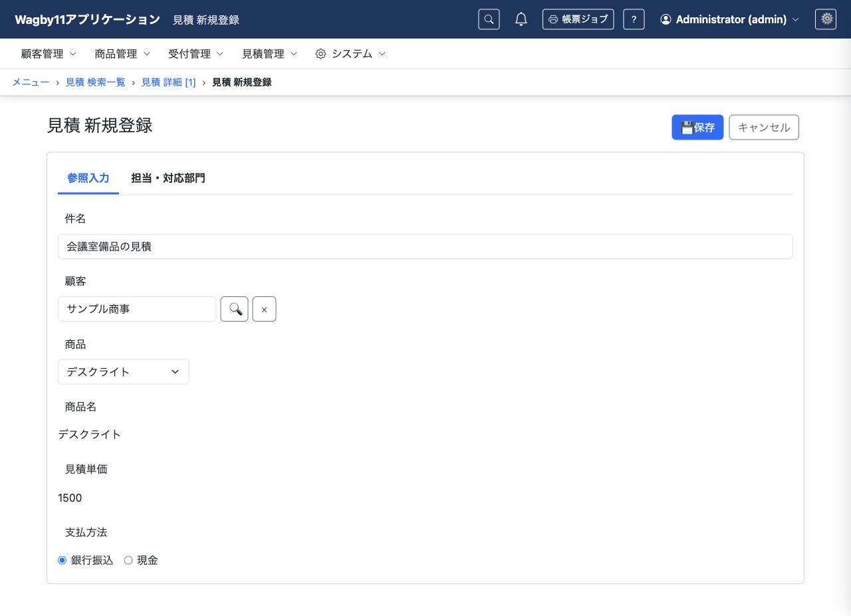Image resolution: width=851 pixels, height=616 pixels.
Task: Go to 見積 詳細 [1] breadcrumb link
Action: point(169,82)
